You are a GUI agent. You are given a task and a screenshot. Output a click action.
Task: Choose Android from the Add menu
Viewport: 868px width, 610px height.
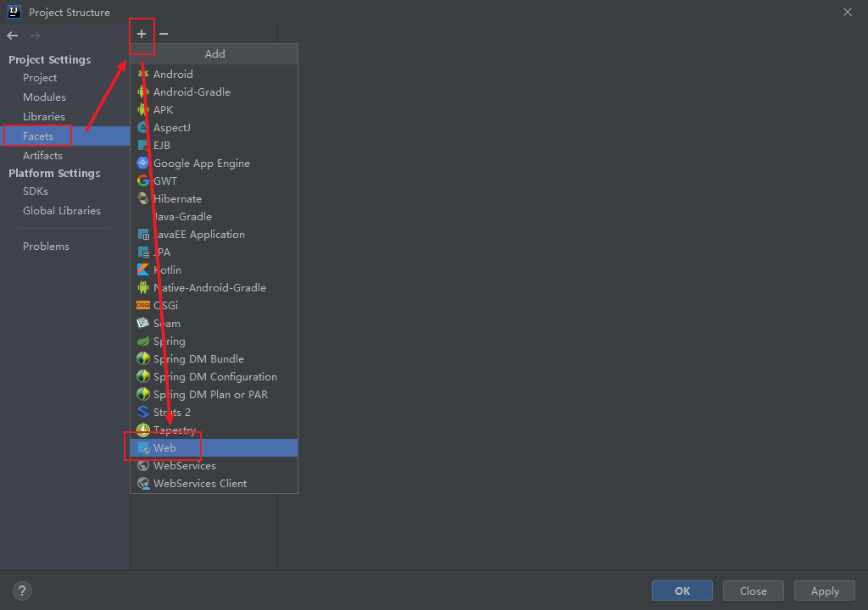pos(214,75)
